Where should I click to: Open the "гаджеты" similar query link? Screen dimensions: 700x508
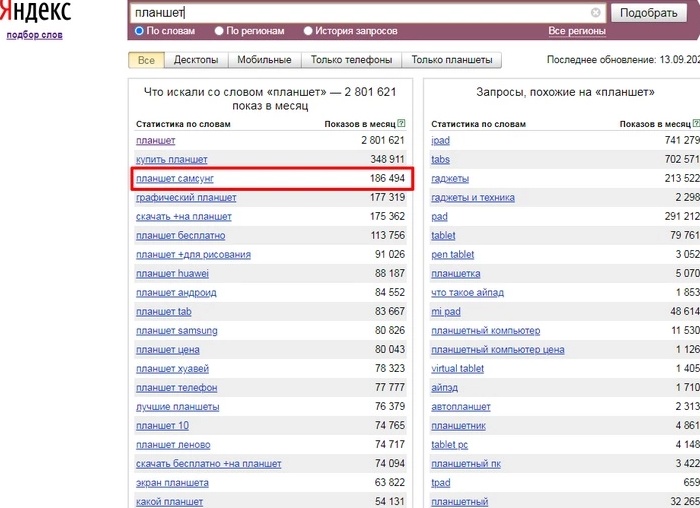(450, 179)
